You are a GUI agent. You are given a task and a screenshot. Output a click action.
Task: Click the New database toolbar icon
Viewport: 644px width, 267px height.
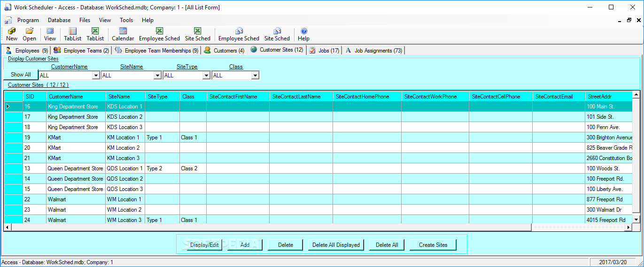click(x=12, y=31)
